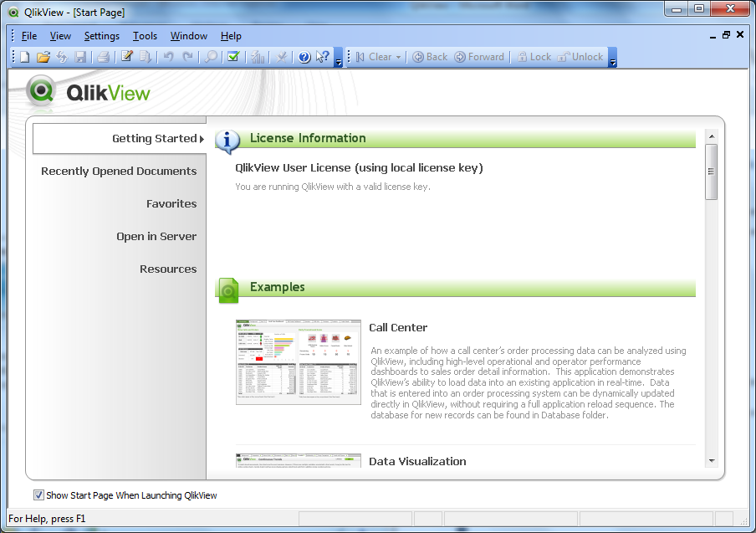Open the navigation toolbar's options arrow
Image resolution: width=756 pixels, height=533 pixels.
click(x=613, y=57)
